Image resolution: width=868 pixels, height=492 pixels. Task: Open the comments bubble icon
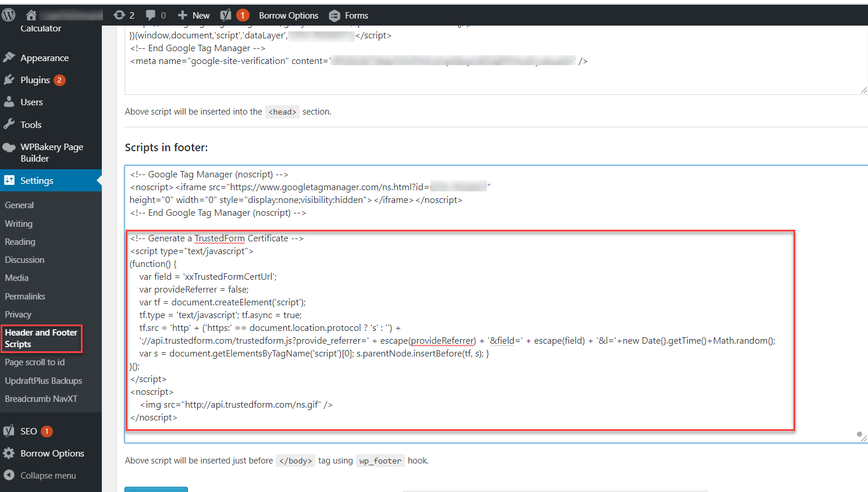click(x=151, y=15)
